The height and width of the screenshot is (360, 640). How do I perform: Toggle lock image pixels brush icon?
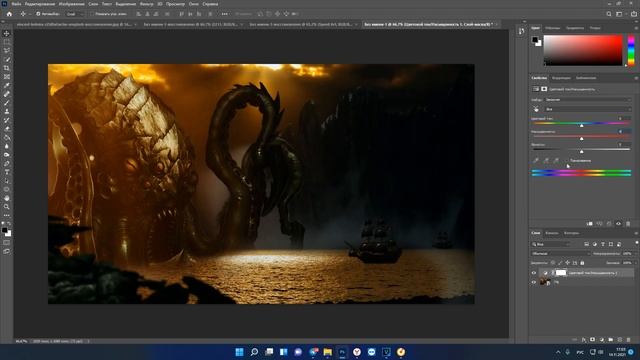click(560, 263)
